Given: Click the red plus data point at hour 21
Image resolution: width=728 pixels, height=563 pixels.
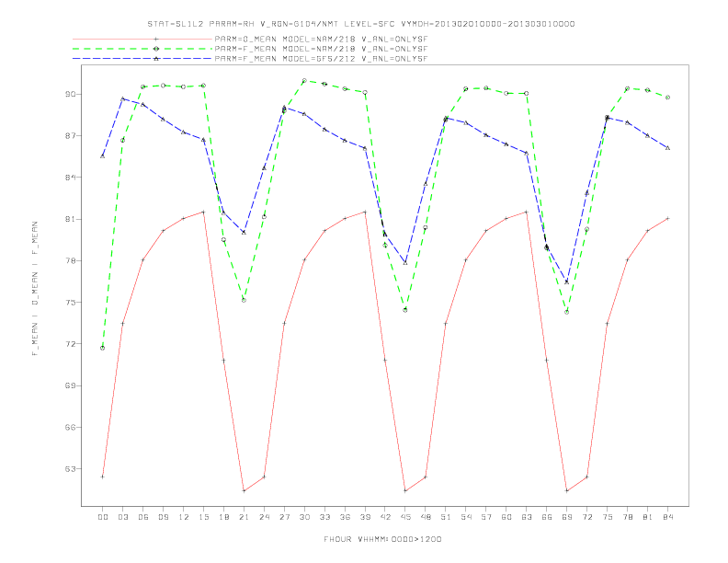Looking at the screenshot, I should point(244,491).
